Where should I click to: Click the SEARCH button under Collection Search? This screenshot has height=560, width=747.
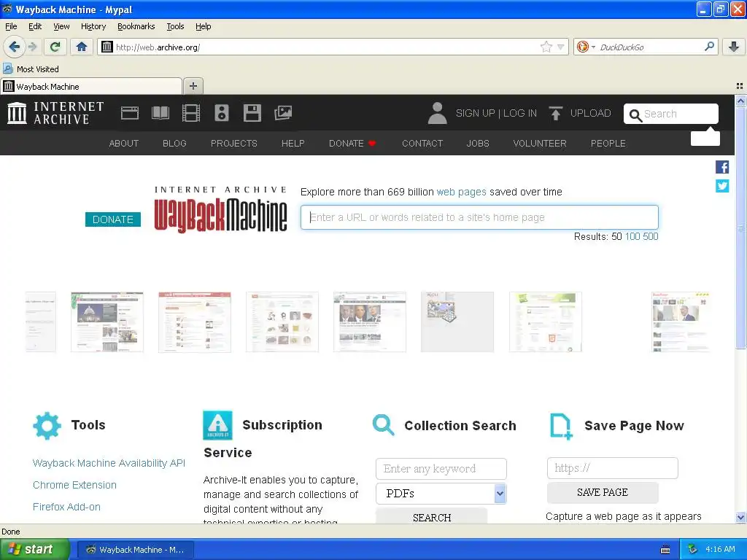click(432, 517)
